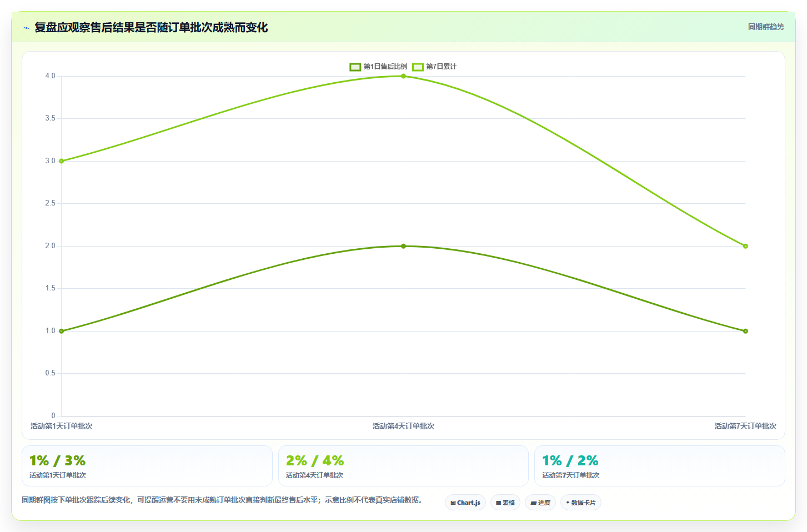Click the footnote text starting 同期群图按下单批次
The image size is (807, 532).
[222, 500]
